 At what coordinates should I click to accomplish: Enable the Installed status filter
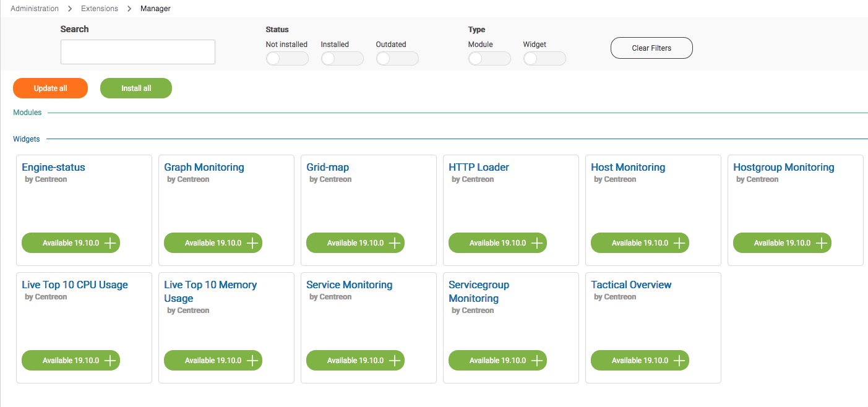point(342,59)
